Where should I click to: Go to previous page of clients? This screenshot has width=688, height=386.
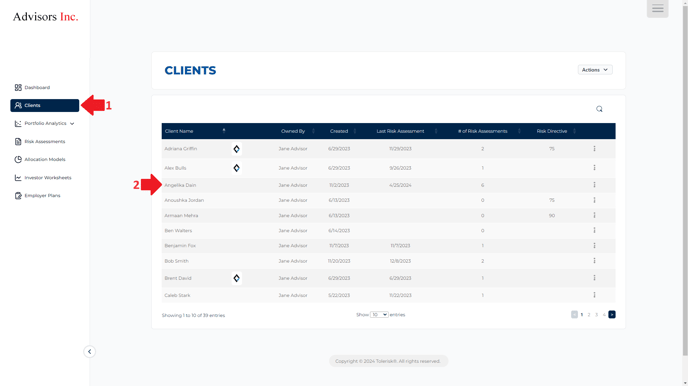(574, 315)
